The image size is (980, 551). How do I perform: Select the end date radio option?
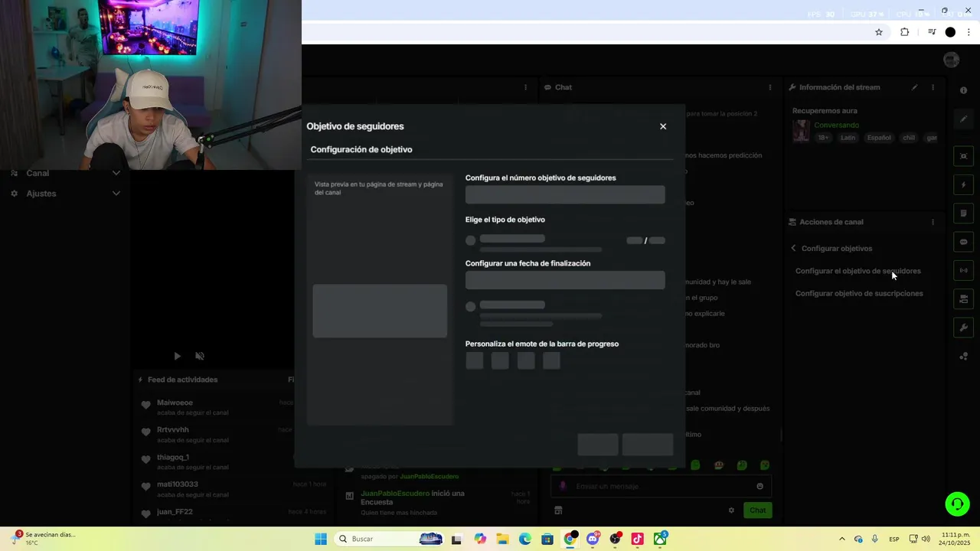point(471,306)
